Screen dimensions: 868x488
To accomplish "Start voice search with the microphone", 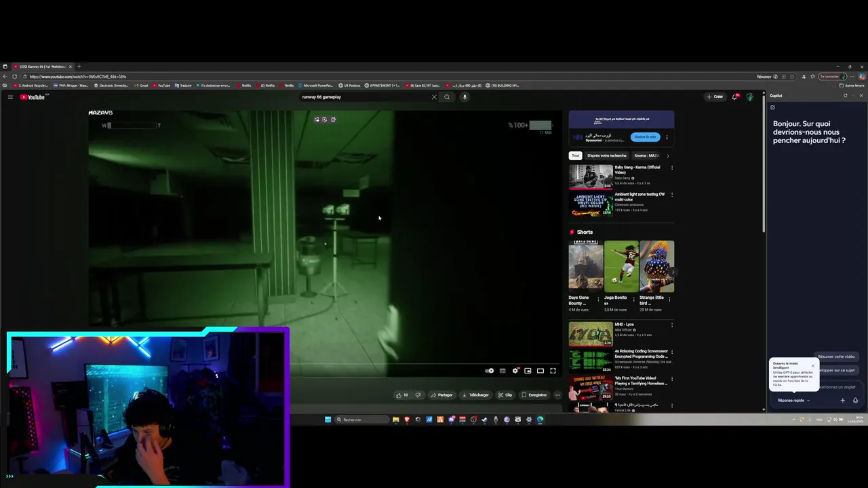I will coord(465,97).
